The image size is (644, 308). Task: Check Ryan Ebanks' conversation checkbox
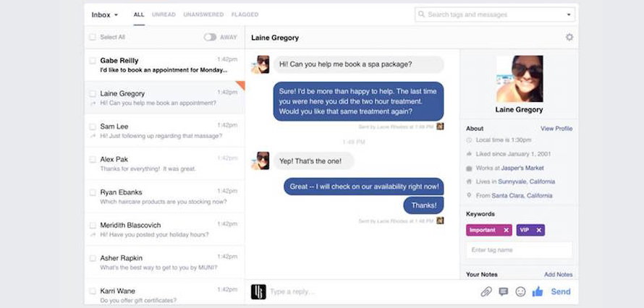pos(93,192)
